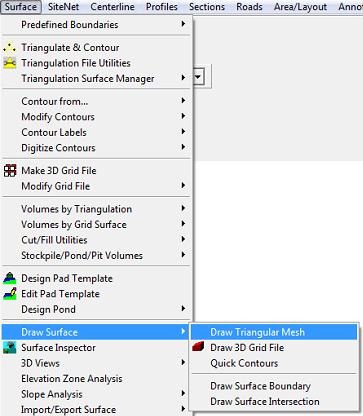Expand the Stockpile/Pond/Pit Volumes submenu arrow
Screen dimensions: 363x416
[x=183, y=255]
